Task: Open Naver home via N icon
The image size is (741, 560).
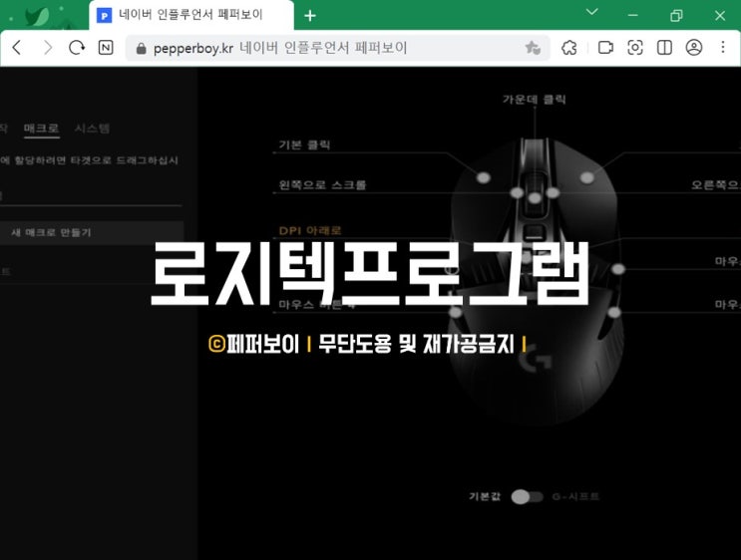Action: (106, 47)
